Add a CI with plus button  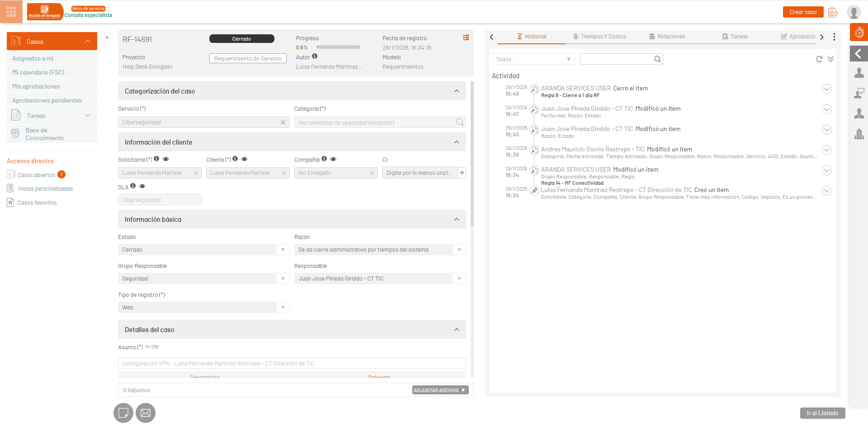click(462, 173)
